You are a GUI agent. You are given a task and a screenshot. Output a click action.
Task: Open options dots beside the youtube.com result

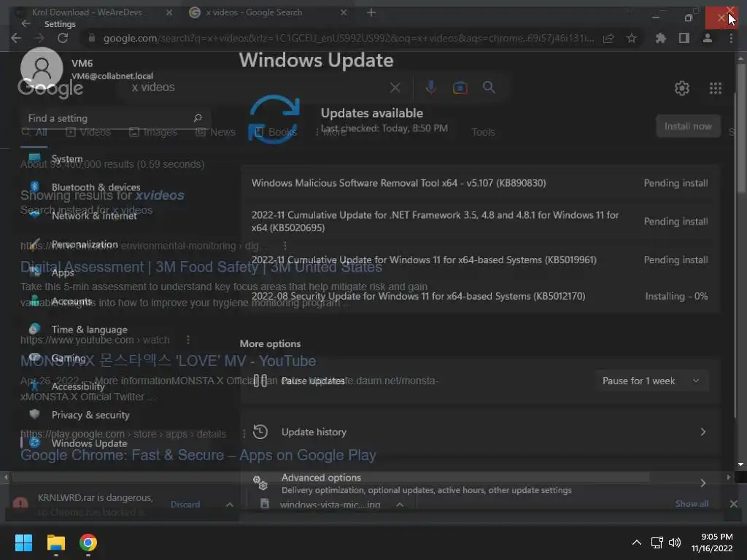pyautogui.click(x=188, y=340)
